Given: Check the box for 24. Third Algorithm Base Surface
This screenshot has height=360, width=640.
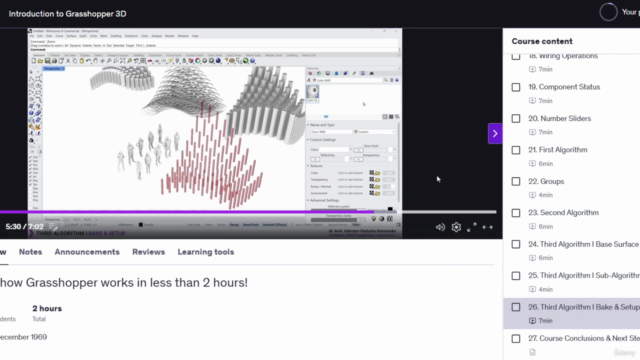Looking at the screenshot, I should pos(516,244).
